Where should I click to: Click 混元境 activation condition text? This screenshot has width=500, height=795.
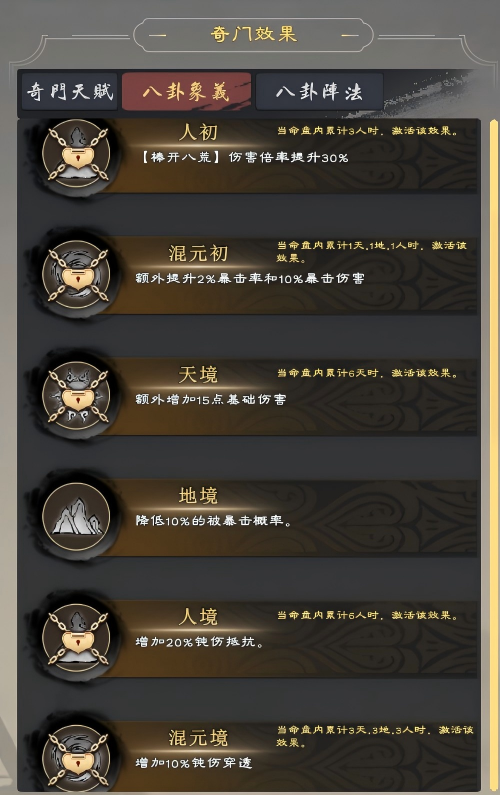375,736
